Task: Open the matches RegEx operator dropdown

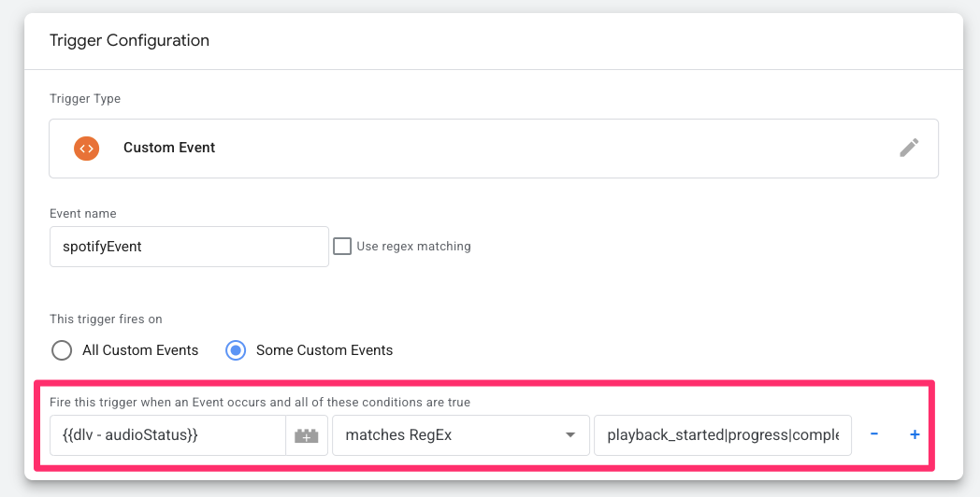Action: pyautogui.click(x=461, y=435)
